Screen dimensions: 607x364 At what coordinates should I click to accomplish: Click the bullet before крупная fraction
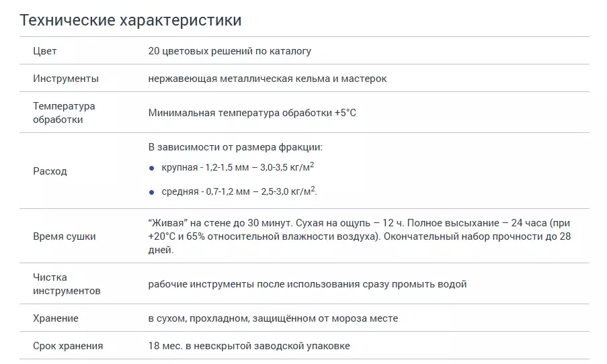(x=152, y=167)
